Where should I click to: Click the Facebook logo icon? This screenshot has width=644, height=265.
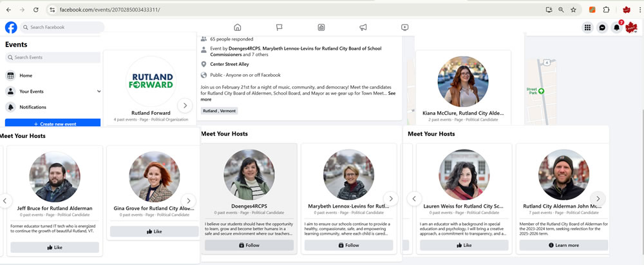tap(11, 28)
